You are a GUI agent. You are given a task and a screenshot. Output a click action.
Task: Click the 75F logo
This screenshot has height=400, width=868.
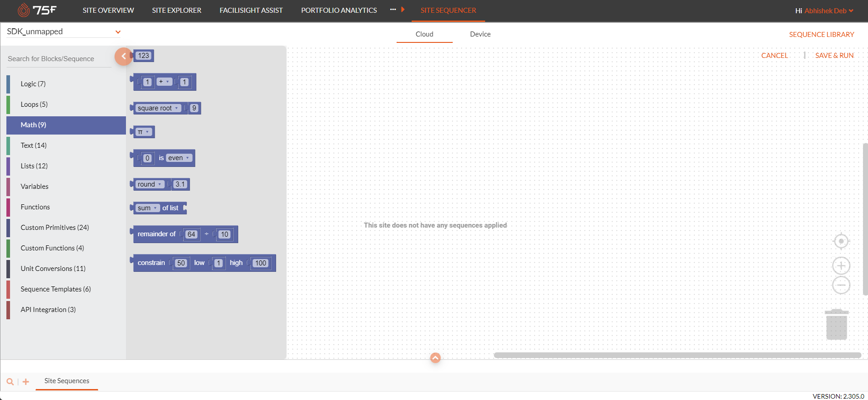37,10
